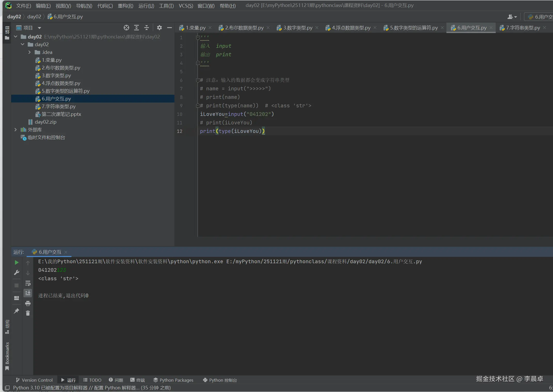Rerun the 6.用户交互 script via green run icon
553x392 pixels.
point(17,262)
